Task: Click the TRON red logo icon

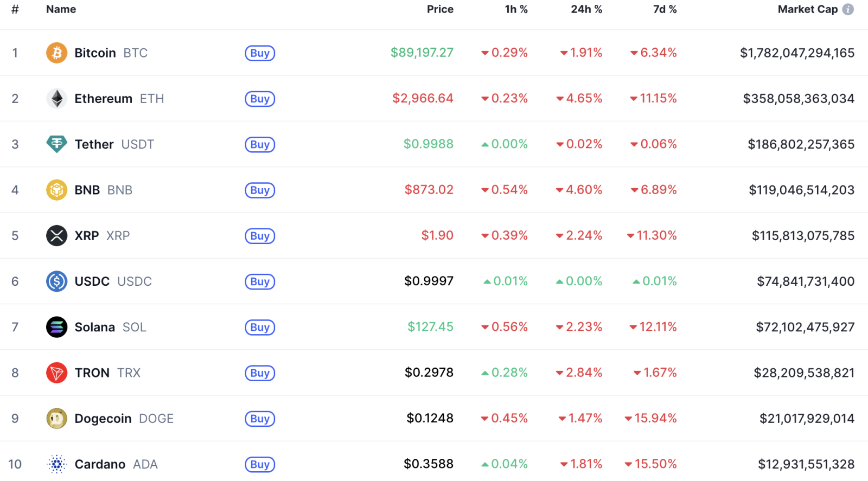Action: click(x=56, y=373)
